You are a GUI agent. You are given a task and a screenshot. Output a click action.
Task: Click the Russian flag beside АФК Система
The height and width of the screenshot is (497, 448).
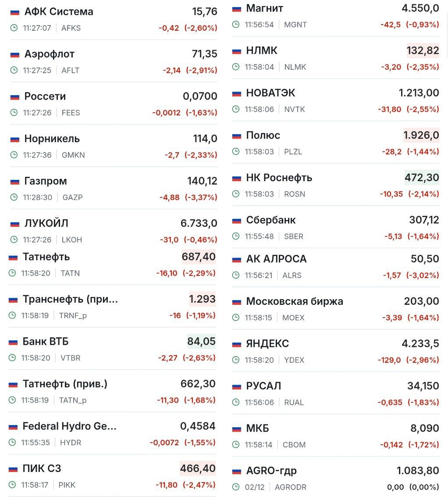[x=15, y=12]
